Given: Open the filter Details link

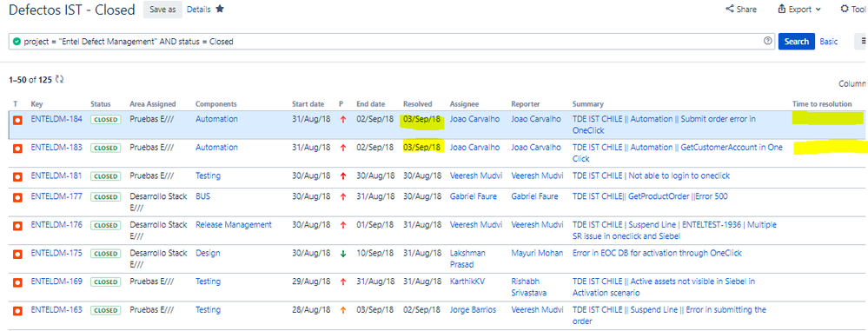Looking at the screenshot, I should [199, 10].
